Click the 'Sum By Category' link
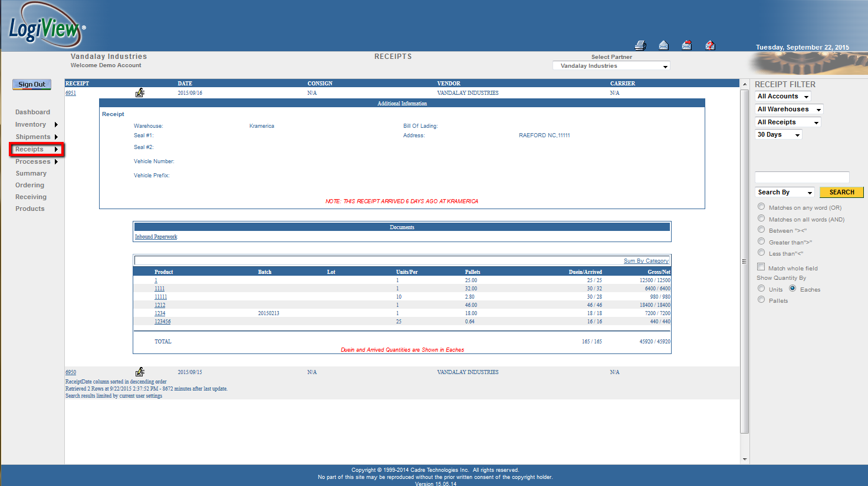This screenshot has width=868, height=486. click(x=646, y=261)
